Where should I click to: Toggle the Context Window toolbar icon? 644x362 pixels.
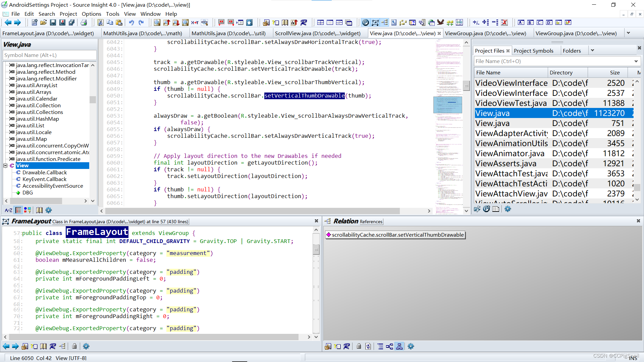coord(375,22)
